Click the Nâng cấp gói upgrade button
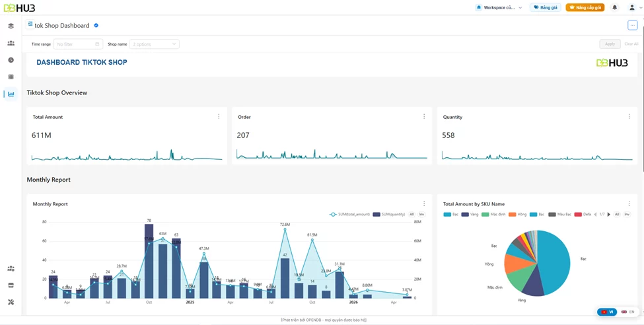This screenshot has height=325, width=644. [x=585, y=7]
